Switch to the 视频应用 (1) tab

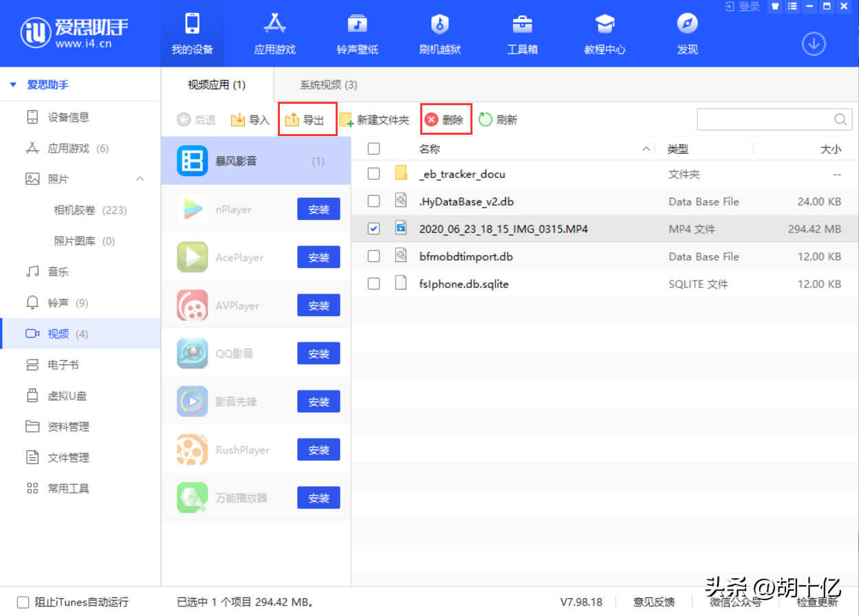click(x=217, y=85)
